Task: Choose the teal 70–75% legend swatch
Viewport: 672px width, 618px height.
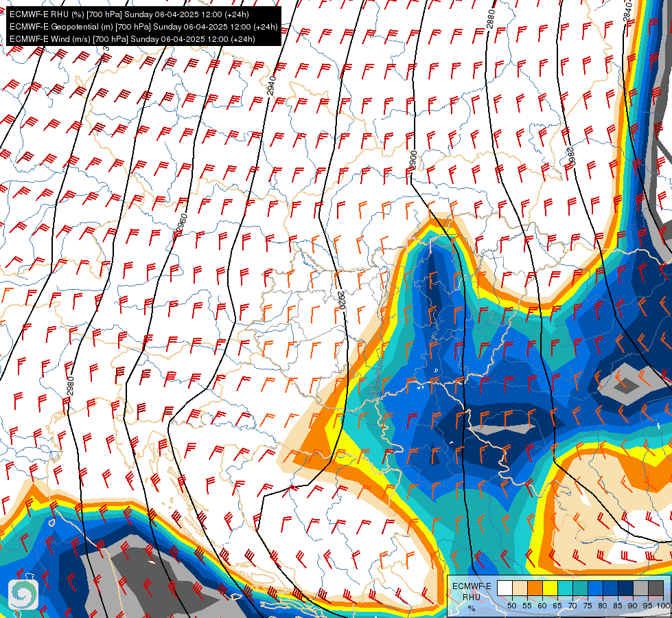Action: 581,588
